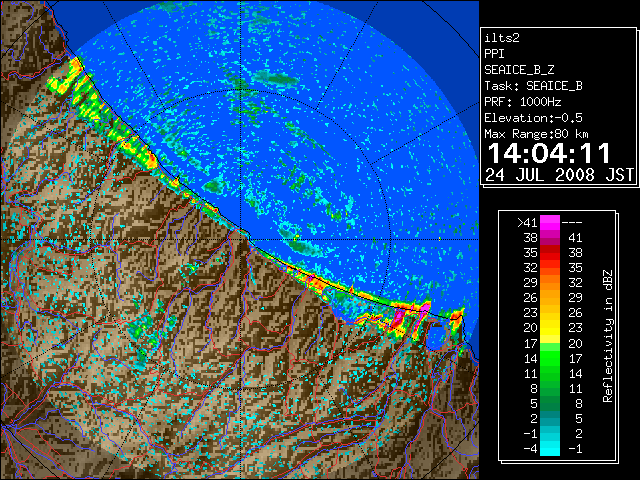Image resolution: width=640 pixels, height=480 pixels.
Task: Click the 'Max Range:80 km' text
Action: 536,134
